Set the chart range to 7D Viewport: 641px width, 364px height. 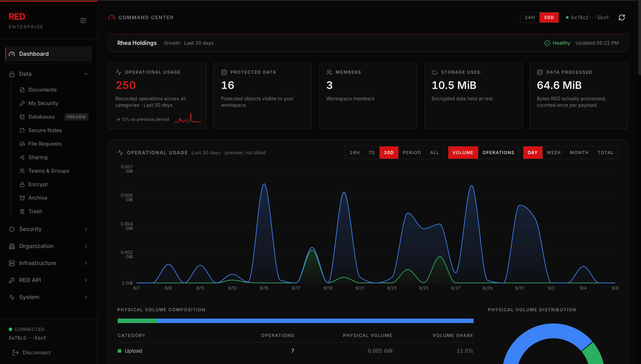coord(372,152)
